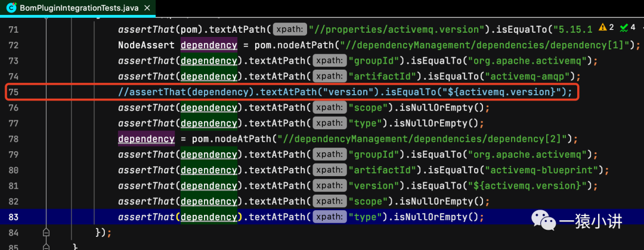
Task: Click the xpath string ending dependency[1]
Action: 485,45
